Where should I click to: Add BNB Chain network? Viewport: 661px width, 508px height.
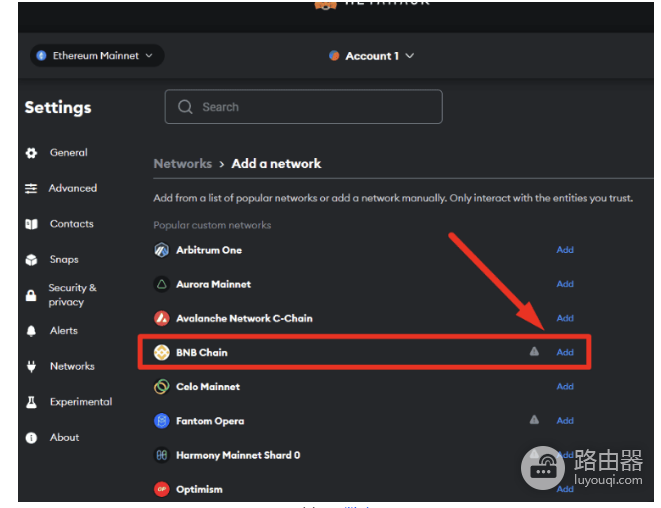point(565,352)
